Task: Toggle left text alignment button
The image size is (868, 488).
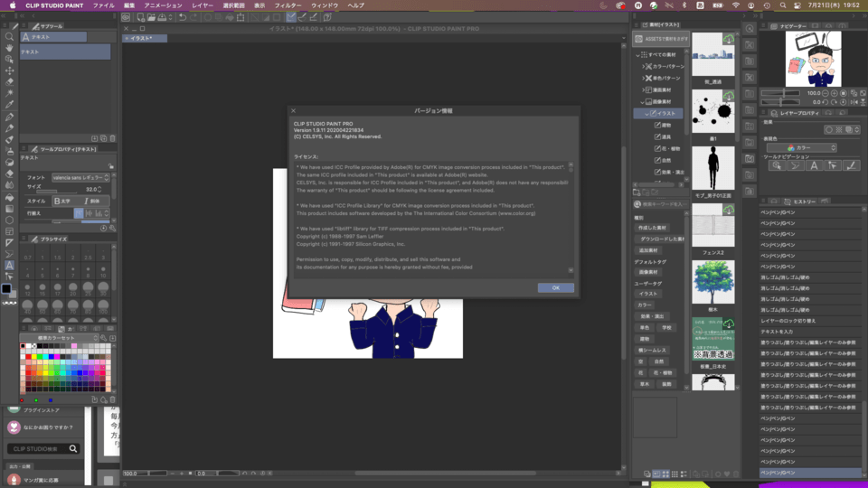Action: (x=79, y=213)
